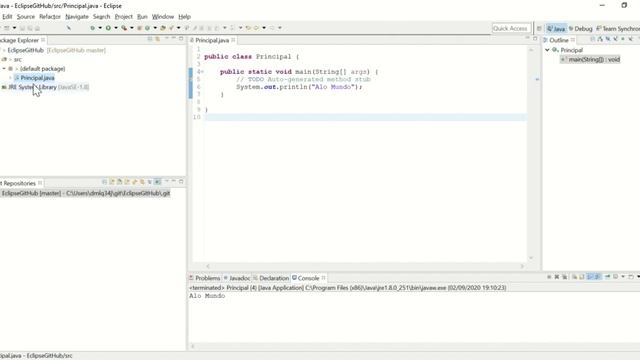640x360 pixels.
Task: Open the Run button dropdown arrow
Action: pyautogui.click(x=116, y=28)
